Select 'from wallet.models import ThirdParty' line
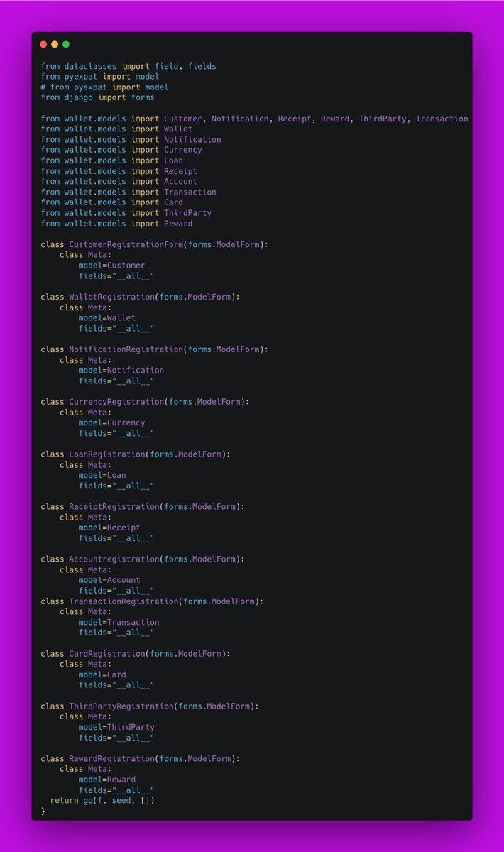This screenshot has width=504, height=852. [126, 213]
